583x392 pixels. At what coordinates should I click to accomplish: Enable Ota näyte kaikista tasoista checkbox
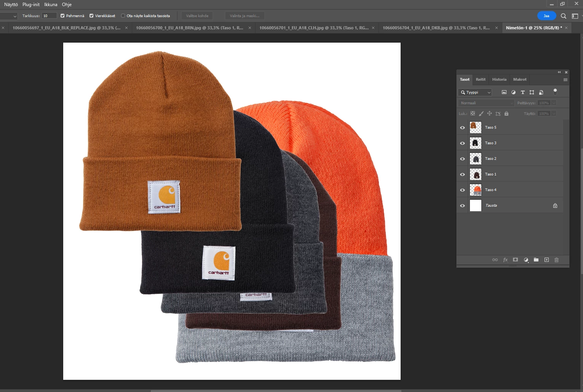tap(123, 16)
